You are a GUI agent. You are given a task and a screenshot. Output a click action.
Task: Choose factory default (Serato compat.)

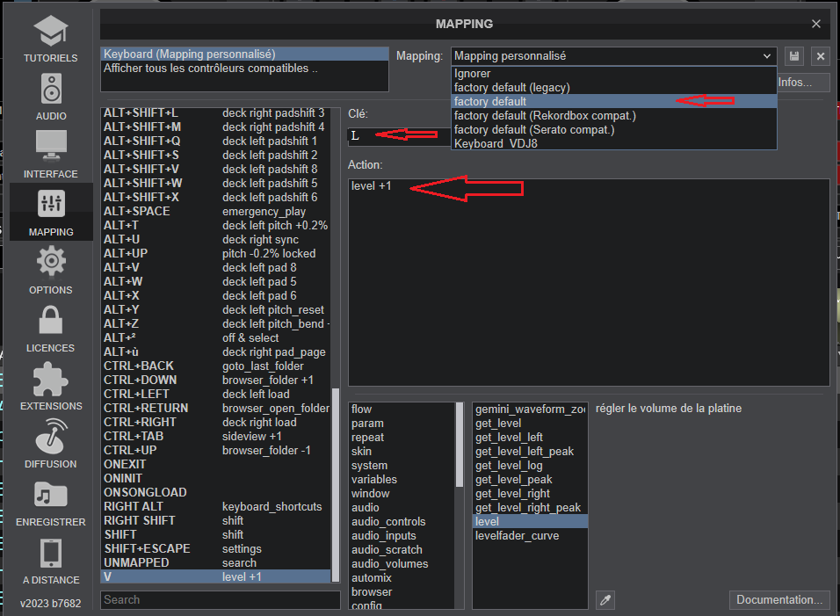coord(614,130)
